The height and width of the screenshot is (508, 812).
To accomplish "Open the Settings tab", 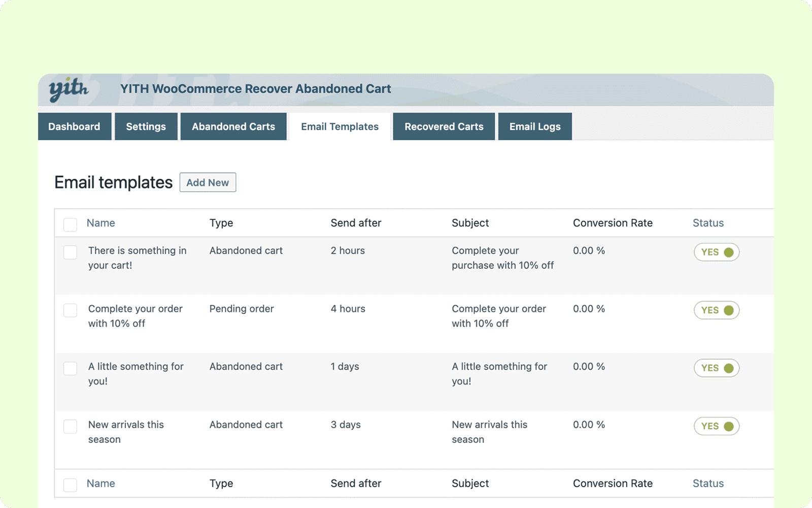I will 146,126.
